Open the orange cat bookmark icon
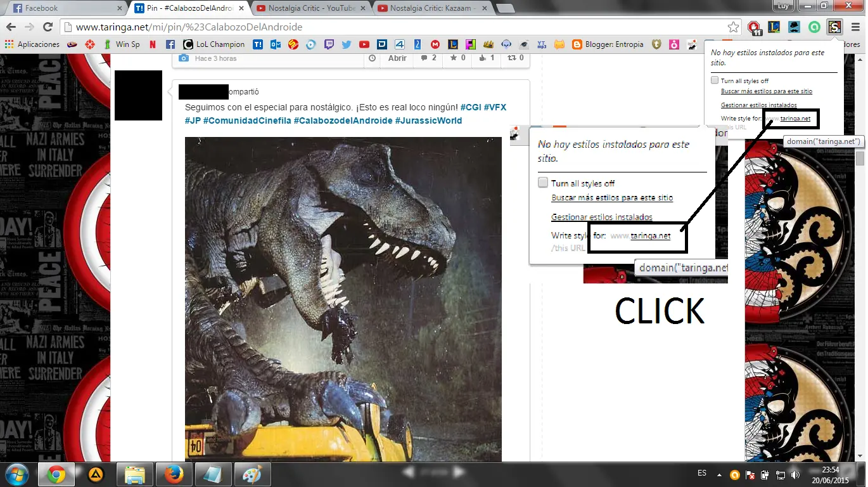Image resolution: width=868 pixels, height=487 pixels. [559, 44]
